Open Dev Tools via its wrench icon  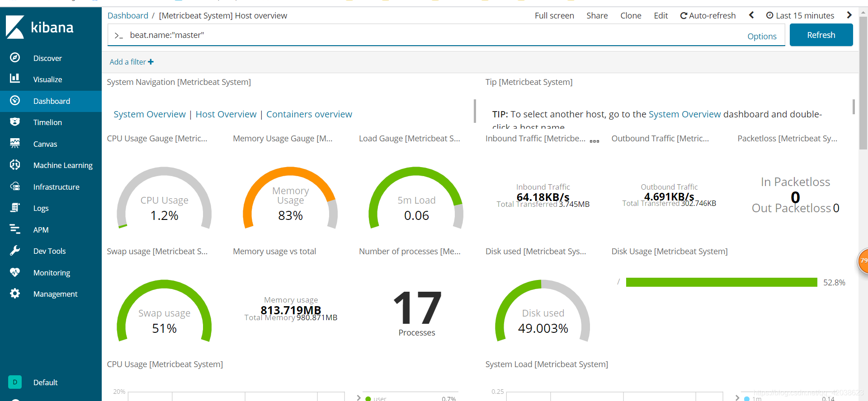[15, 250]
